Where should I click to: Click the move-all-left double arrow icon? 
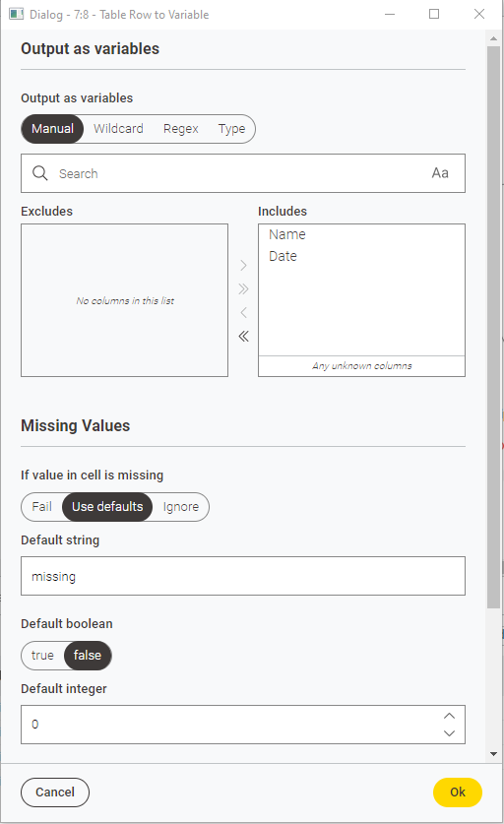tap(243, 336)
